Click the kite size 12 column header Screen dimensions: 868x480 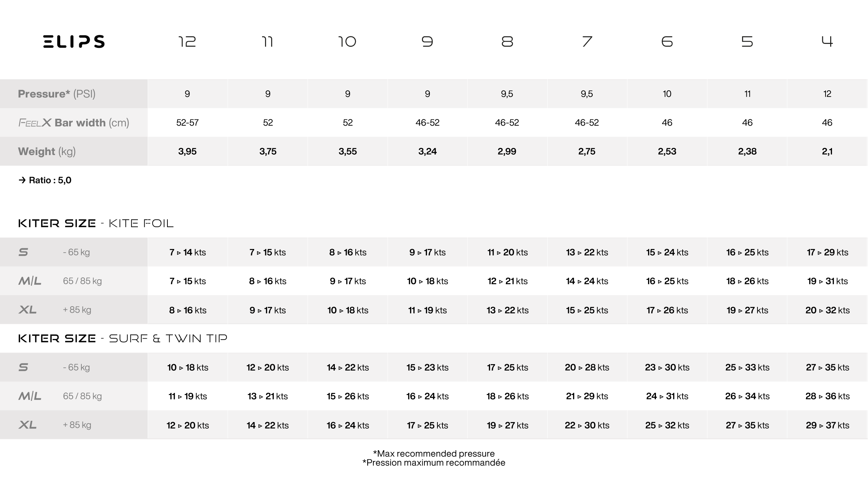coord(187,42)
